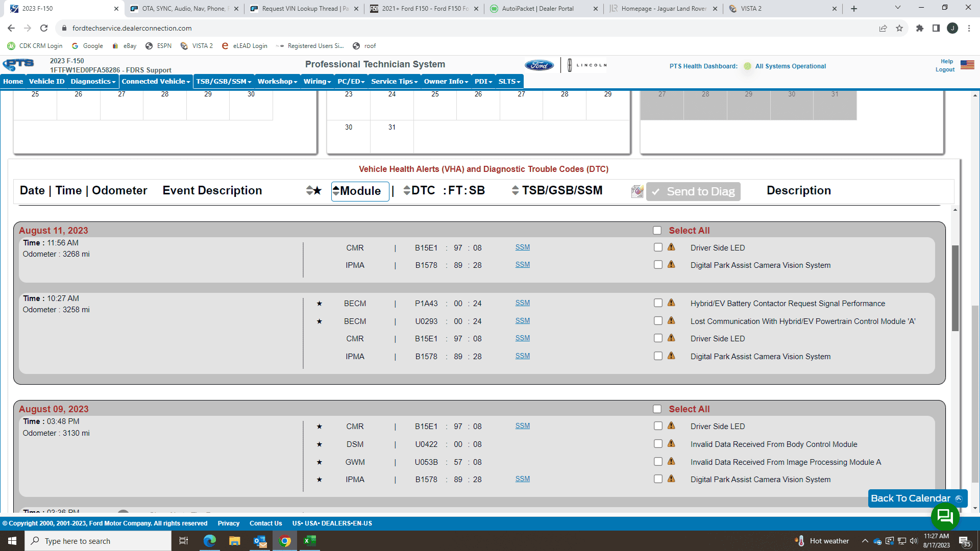This screenshot has width=980, height=551.
Task: Switch to the AutoiPacket Dealer Portal tab
Action: tap(537, 9)
